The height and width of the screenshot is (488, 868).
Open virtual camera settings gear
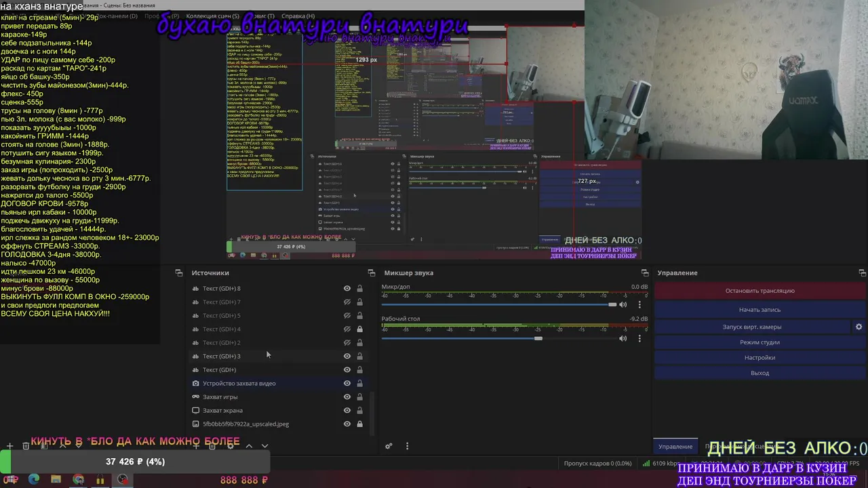click(859, 327)
